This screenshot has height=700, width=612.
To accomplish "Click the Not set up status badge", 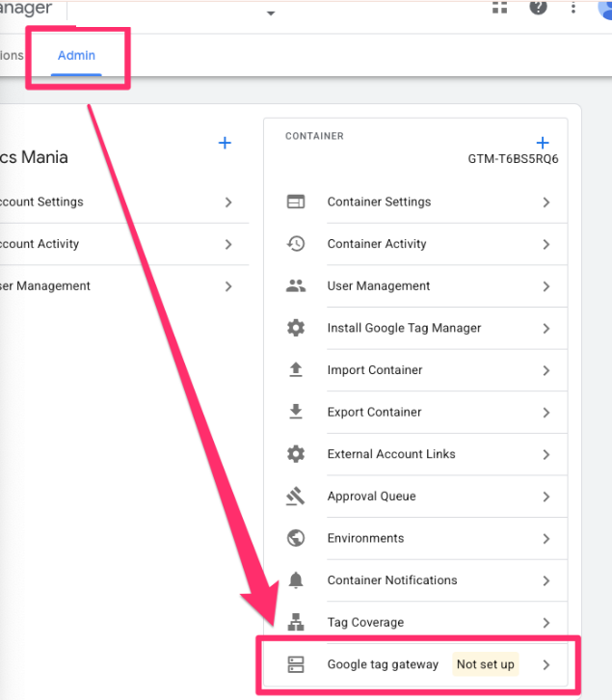I will [485, 664].
